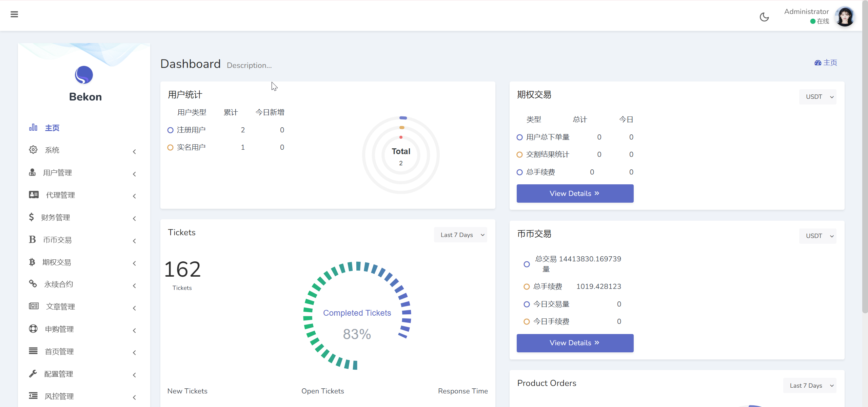Toggle dark mode with the moon icon
Image resolution: width=868 pixels, height=407 pixels.
click(765, 17)
